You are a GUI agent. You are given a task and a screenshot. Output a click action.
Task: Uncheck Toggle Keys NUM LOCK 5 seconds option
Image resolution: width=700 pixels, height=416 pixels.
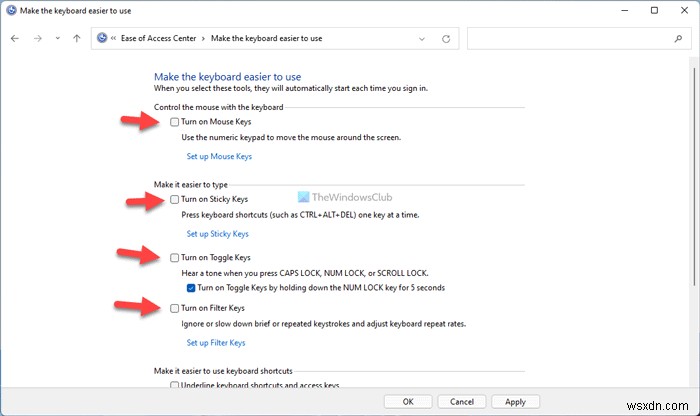tap(191, 288)
